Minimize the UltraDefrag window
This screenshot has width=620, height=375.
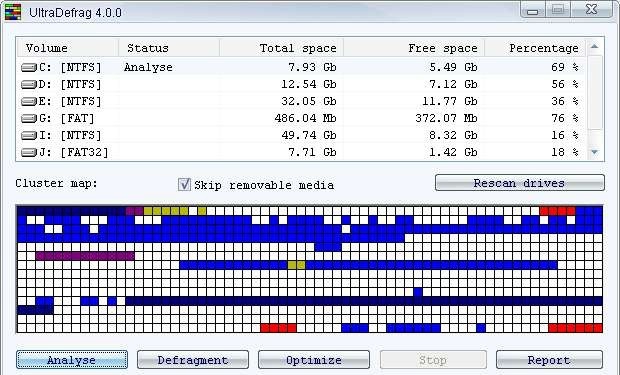click(x=533, y=9)
